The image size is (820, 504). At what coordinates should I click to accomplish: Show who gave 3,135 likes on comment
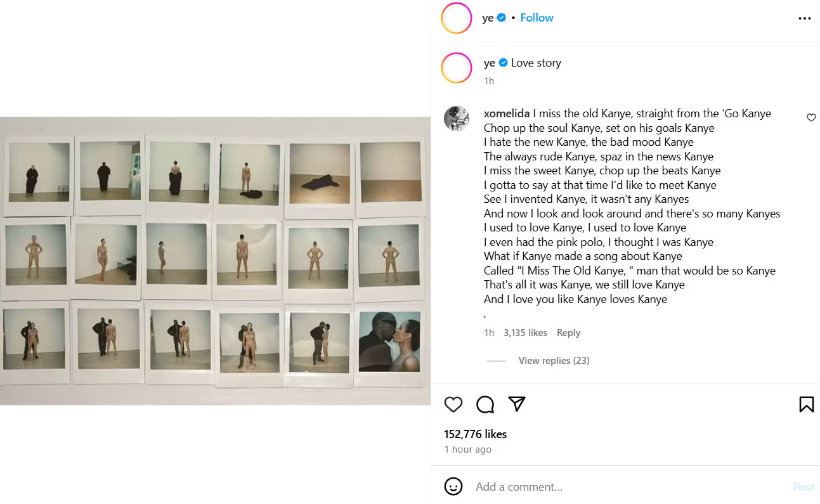click(525, 333)
